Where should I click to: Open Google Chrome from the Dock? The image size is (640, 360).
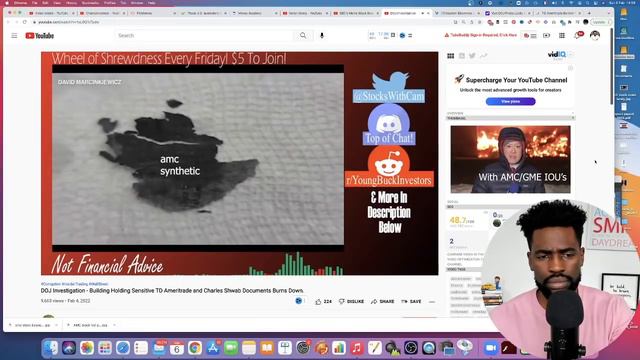(x=195, y=348)
